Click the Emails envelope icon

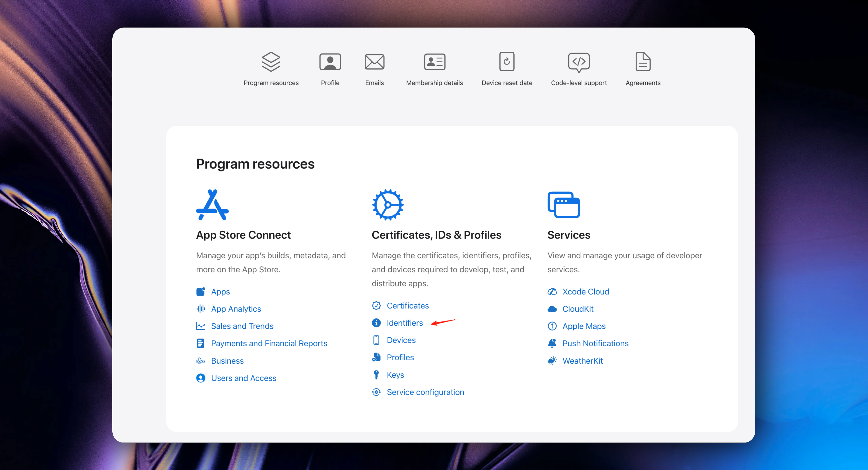point(374,62)
